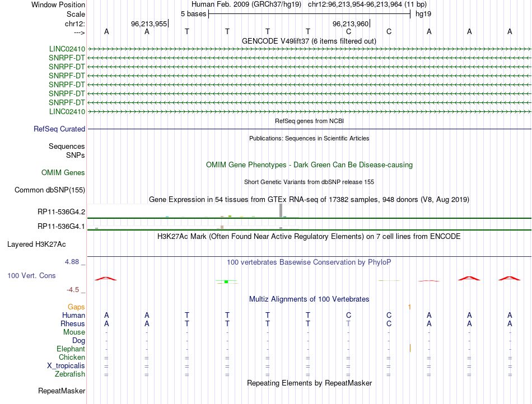Open Publications: Sequences in Scientific Articles title
The width and height of the screenshot is (532, 404).
pos(309,138)
